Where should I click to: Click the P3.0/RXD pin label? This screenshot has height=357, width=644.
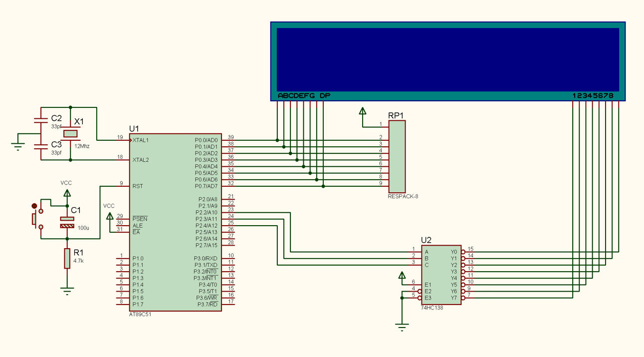206,258
